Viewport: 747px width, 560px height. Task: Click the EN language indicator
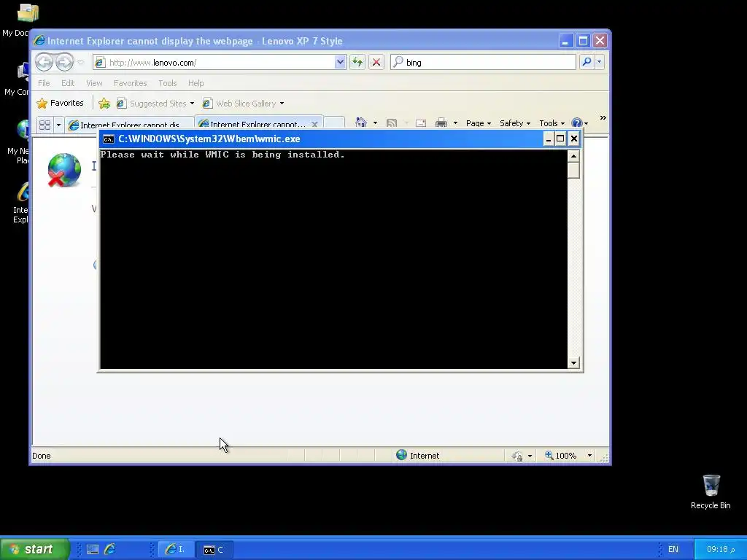[673, 550]
